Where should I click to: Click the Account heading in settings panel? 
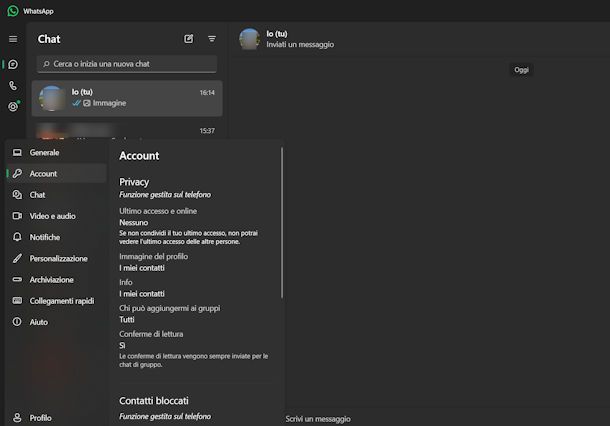click(x=139, y=156)
